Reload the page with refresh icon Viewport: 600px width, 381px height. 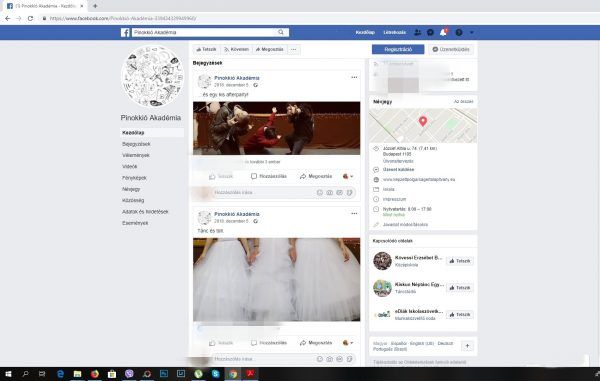point(30,18)
